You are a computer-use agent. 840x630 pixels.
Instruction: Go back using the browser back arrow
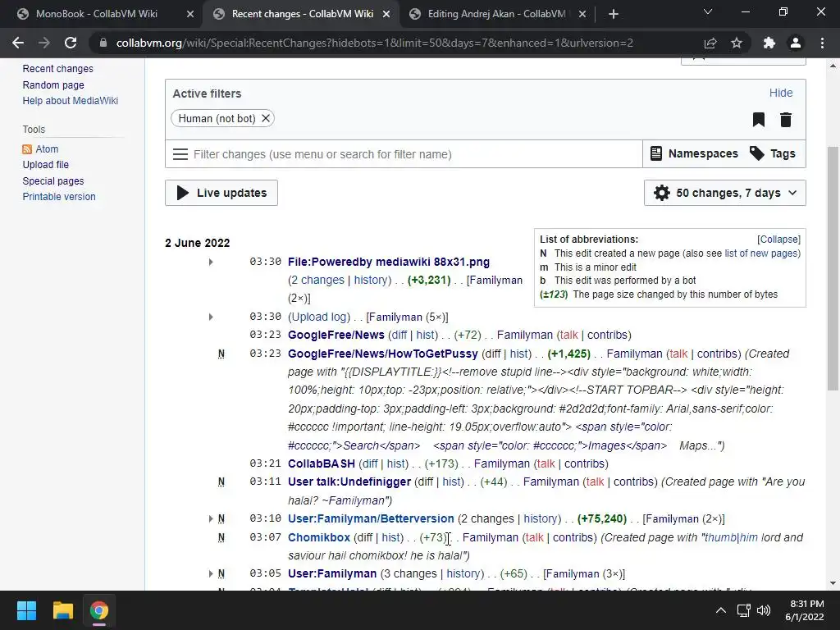pos(18,43)
